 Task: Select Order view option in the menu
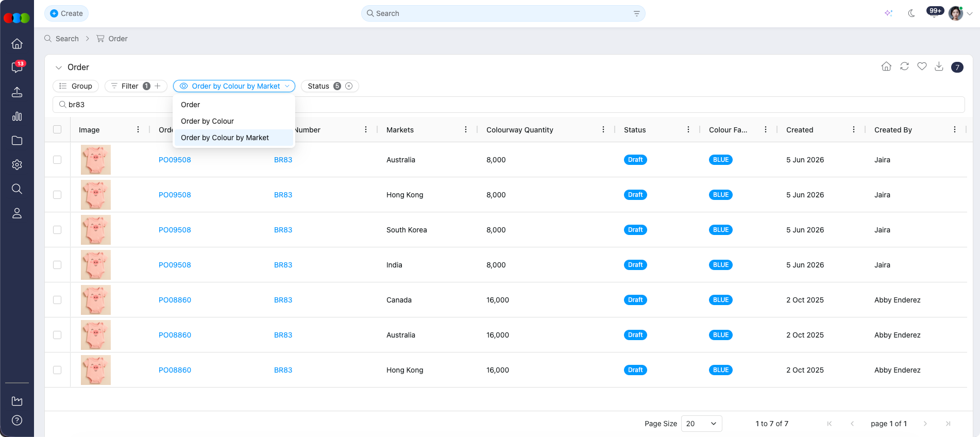234,105
